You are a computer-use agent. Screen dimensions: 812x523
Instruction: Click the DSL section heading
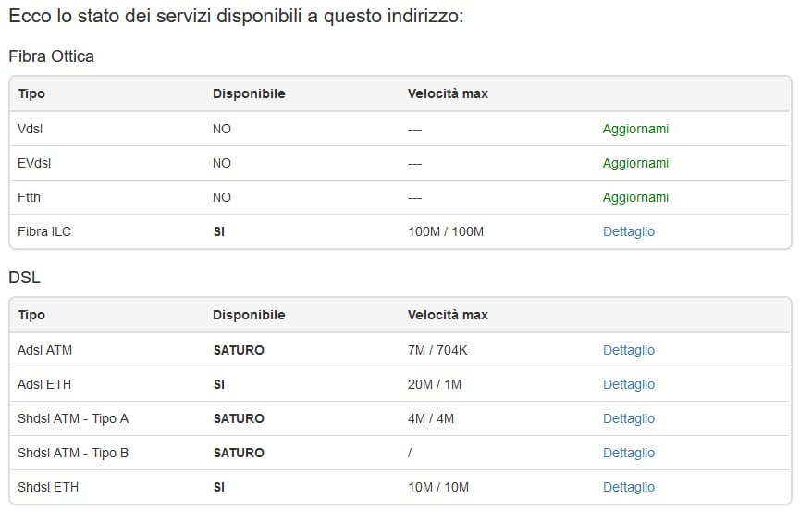(25, 278)
